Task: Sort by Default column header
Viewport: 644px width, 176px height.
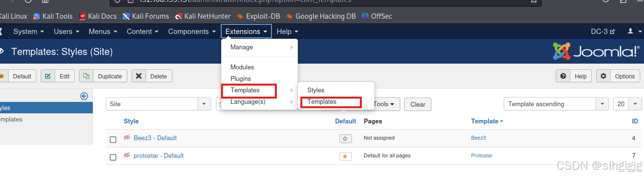Action: click(x=345, y=121)
